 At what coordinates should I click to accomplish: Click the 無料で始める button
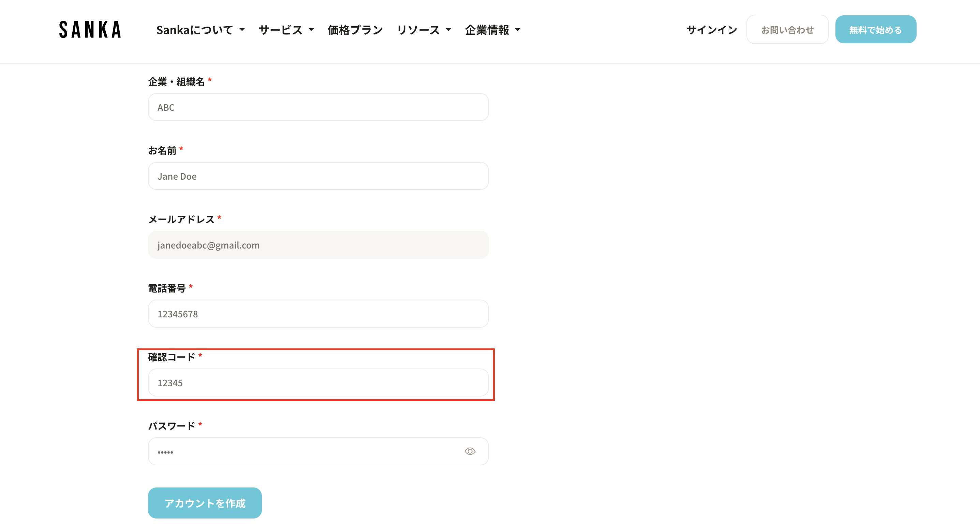[875, 30]
